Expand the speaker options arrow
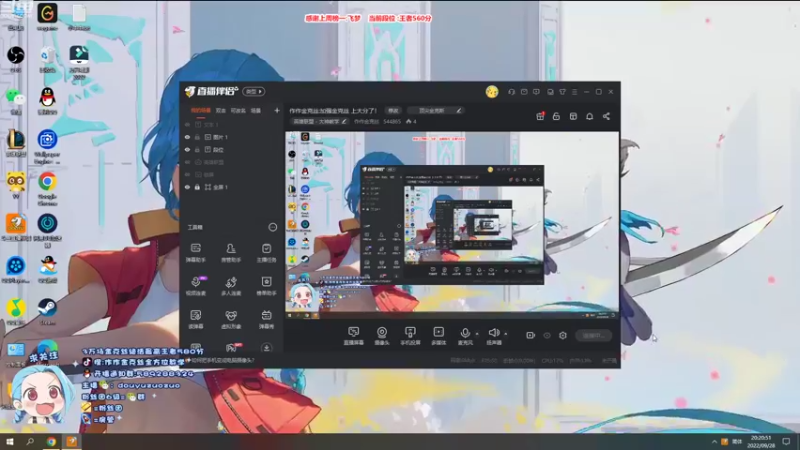Image resolution: width=800 pixels, height=450 pixels. (506, 334)
